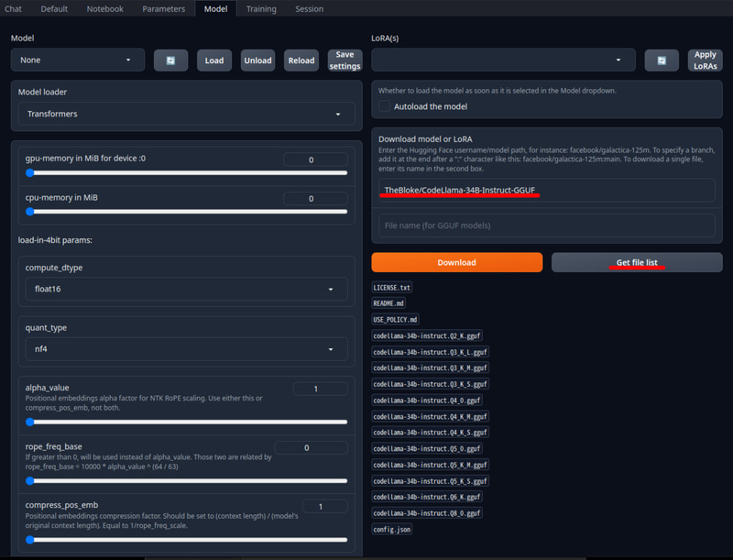Image resolution: width=733 pixels, height=560 pixels.
Task: Click the Hugging Face model path field
Action: click(x=546, y=190)
